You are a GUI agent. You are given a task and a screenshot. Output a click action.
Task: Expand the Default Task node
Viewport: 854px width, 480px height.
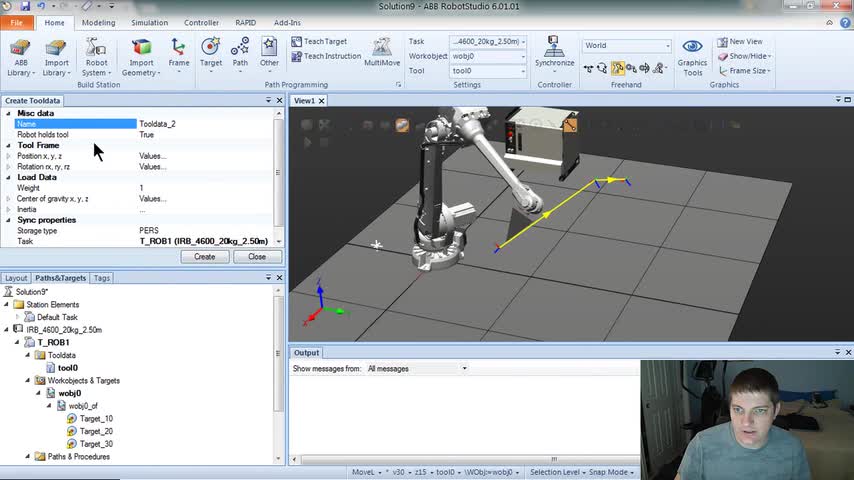[17, 317]
